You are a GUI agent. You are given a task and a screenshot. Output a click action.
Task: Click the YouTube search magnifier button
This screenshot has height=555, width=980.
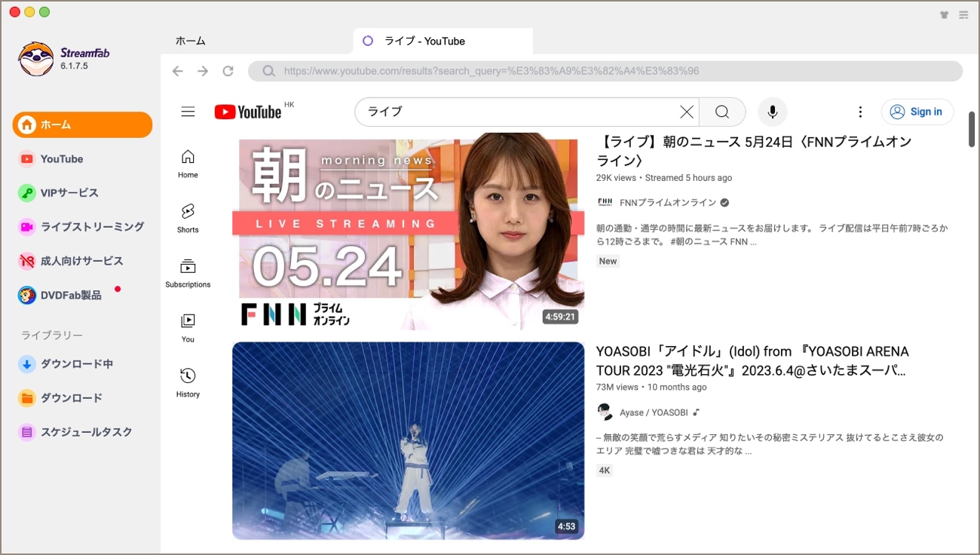(x=722, y=112)
